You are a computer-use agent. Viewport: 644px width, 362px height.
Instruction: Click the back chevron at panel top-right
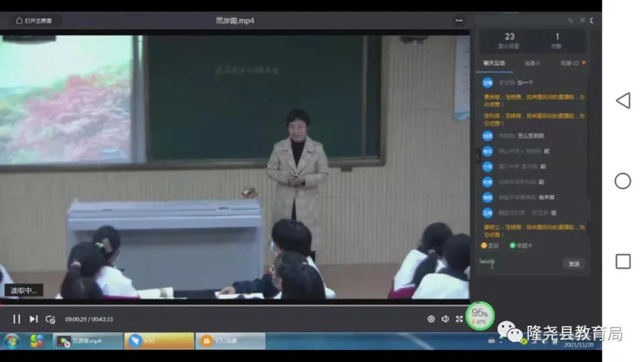click(x=592, y=20)
